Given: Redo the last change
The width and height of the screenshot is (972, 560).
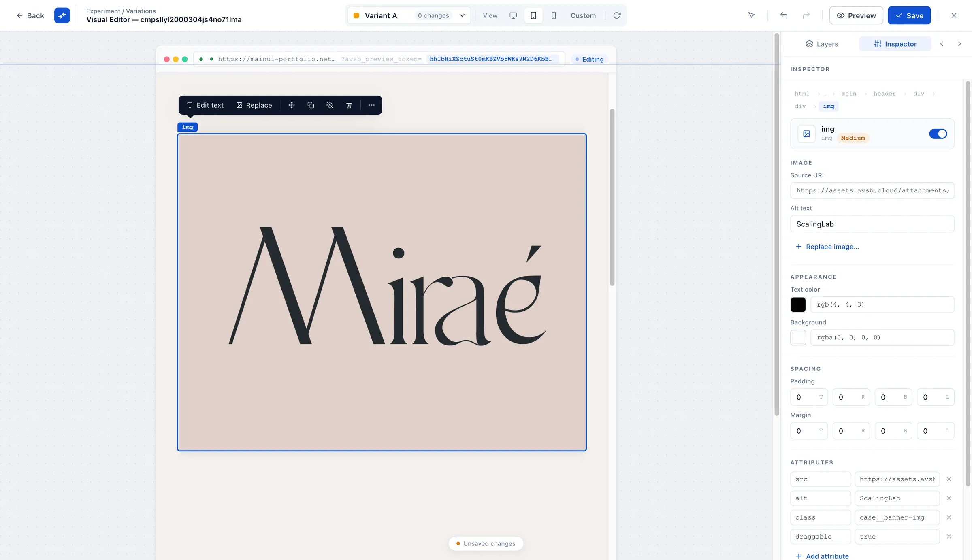Looking at the screenshot, I should (x=806, y=15).
